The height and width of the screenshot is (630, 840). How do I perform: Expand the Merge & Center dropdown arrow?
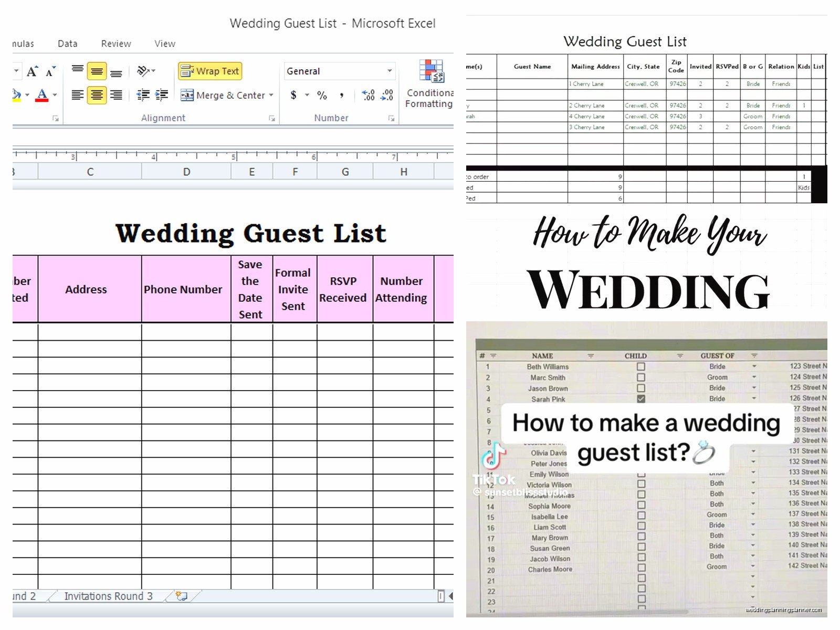coord(271,95)
